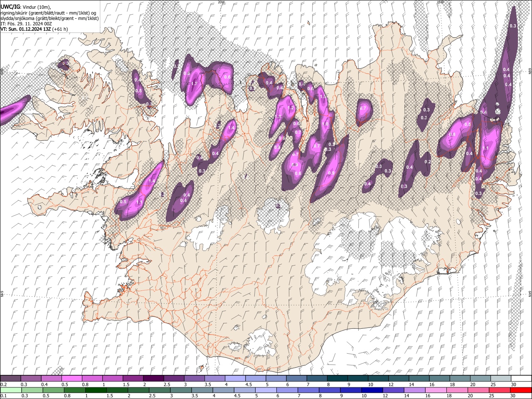532x399 pixels.
Task: Select the dark mauve swatch between 0.2 and 0.3 in upper legend row
Action: pyautogui.click(x=11, y=379)
